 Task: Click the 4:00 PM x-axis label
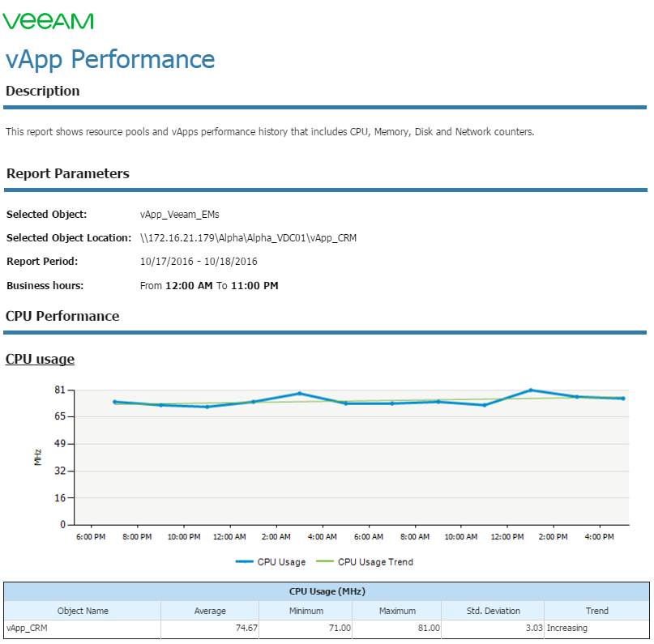pyautogui.click(x=600, y=537)
